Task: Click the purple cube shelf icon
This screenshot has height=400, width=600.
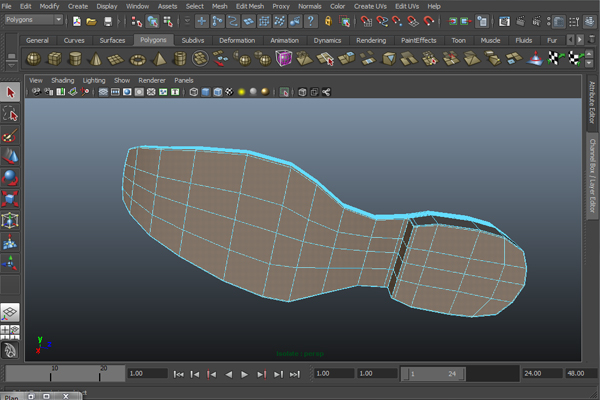Action: click(x=284, y=59)
